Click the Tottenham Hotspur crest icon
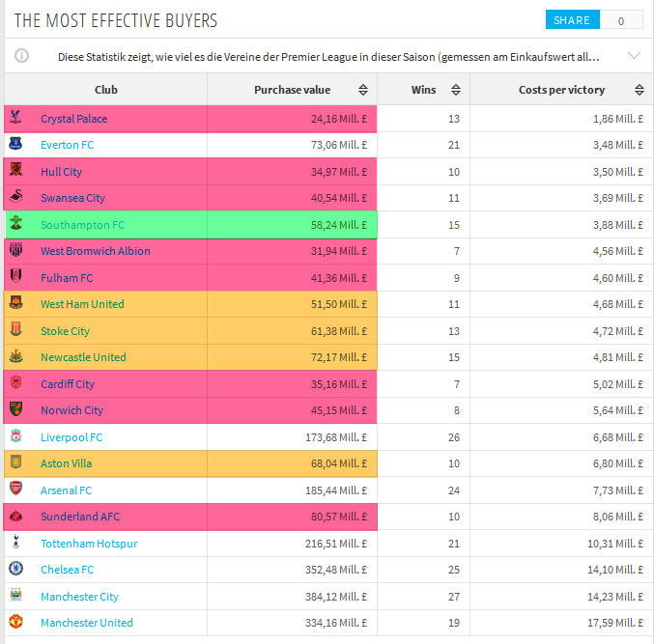Screen dimensions: 654x644 [15, 542]
